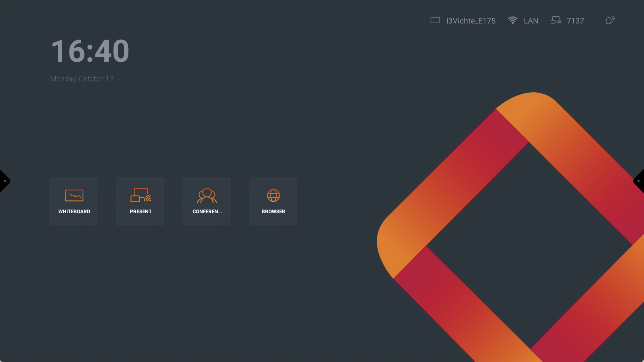
Task: Click the PRESENT tile label
Action: tap(140, 211)
